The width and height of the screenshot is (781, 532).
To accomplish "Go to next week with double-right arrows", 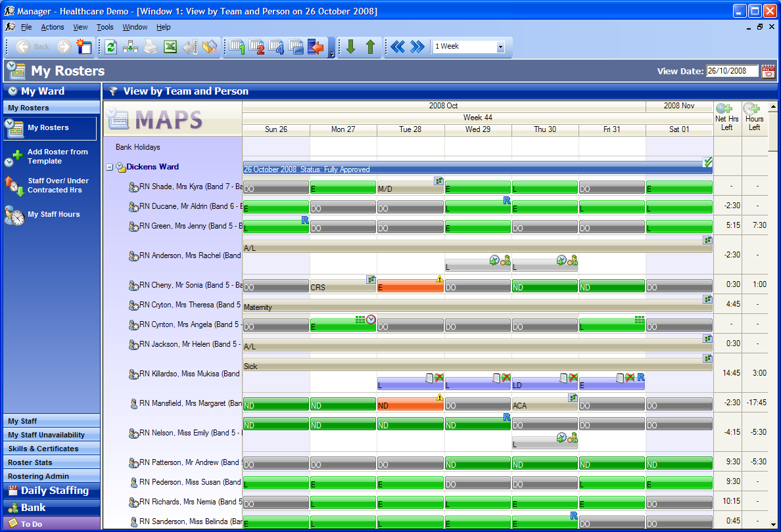I will point(417,47).
